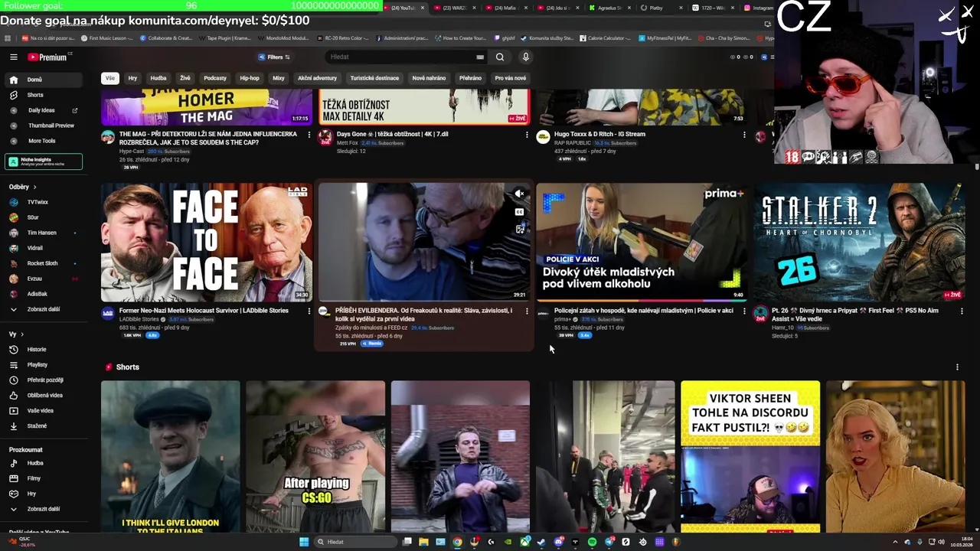
Task: Open Rocket Sloth subscription channel
Action: [x=44, y=263]
